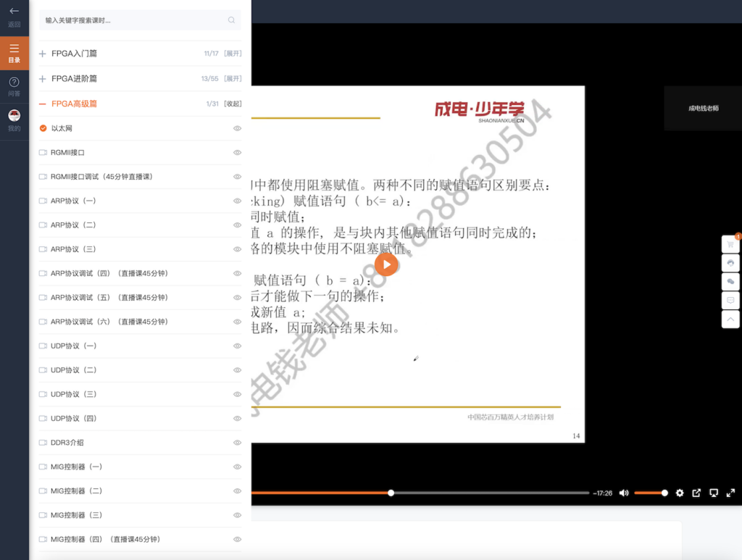Click the 返回 back button
The height and width of the screenshot is (560, 742).
tap(14, 17)
